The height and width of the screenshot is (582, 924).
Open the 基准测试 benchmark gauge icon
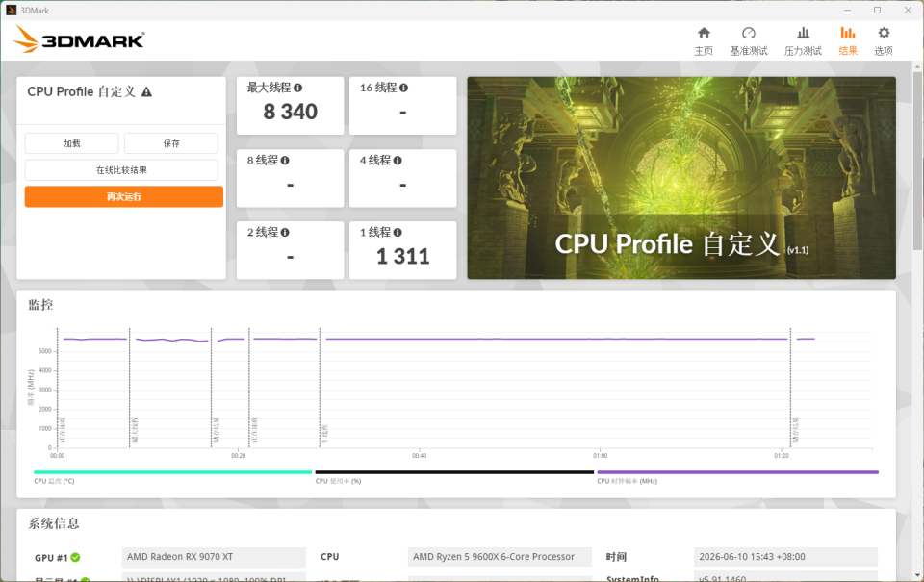click(x=749, y=33)
